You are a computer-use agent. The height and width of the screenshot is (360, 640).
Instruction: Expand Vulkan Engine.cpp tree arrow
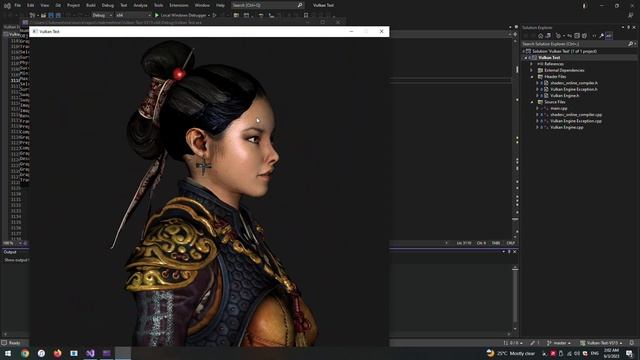pyautogui.click(x=537, y=127)
